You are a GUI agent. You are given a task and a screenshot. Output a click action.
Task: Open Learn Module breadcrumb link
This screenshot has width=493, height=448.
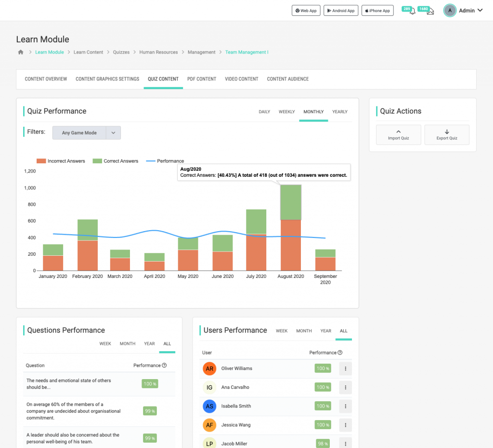coord(49,52)
